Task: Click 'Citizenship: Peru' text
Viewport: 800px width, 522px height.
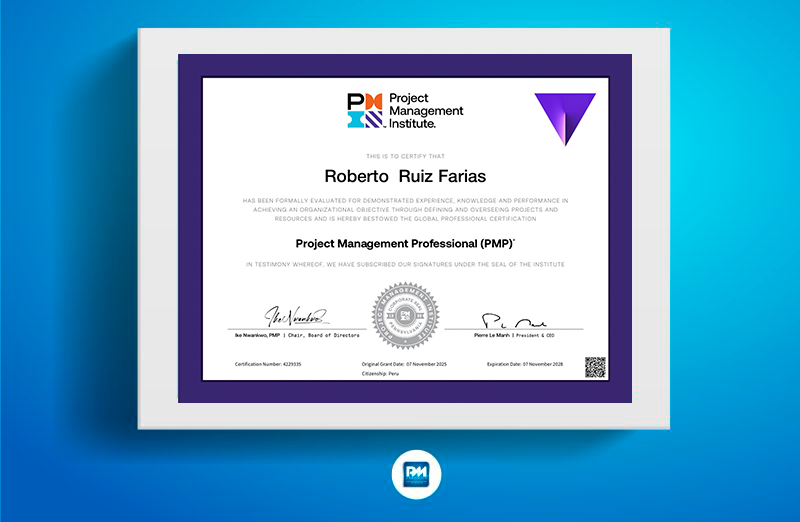Action: tap(380, 374)
